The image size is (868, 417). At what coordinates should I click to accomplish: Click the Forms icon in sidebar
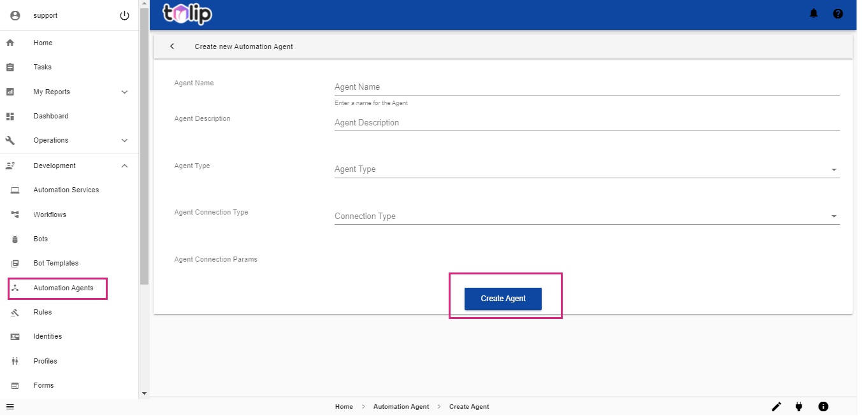click(x=15, y=385)
